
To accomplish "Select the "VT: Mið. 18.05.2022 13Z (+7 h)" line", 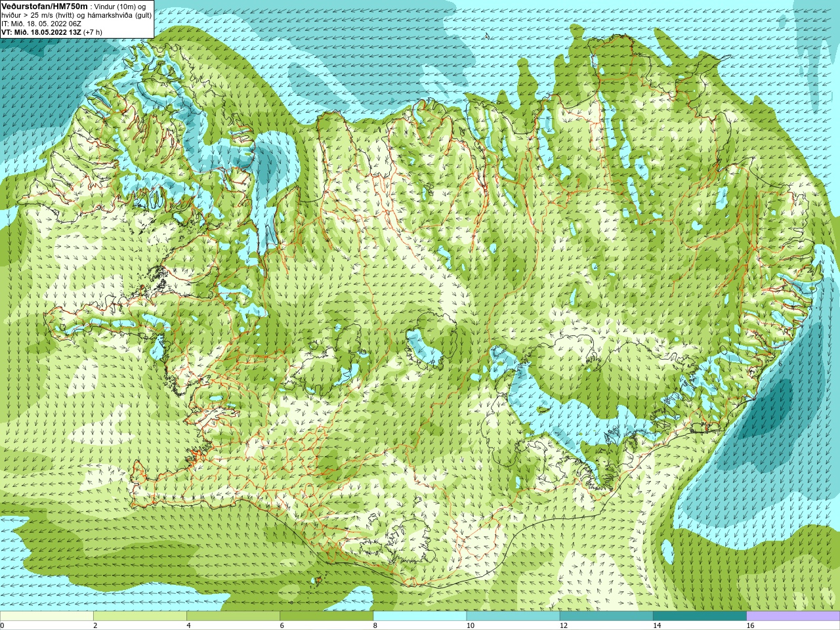I will pos(52,32).
